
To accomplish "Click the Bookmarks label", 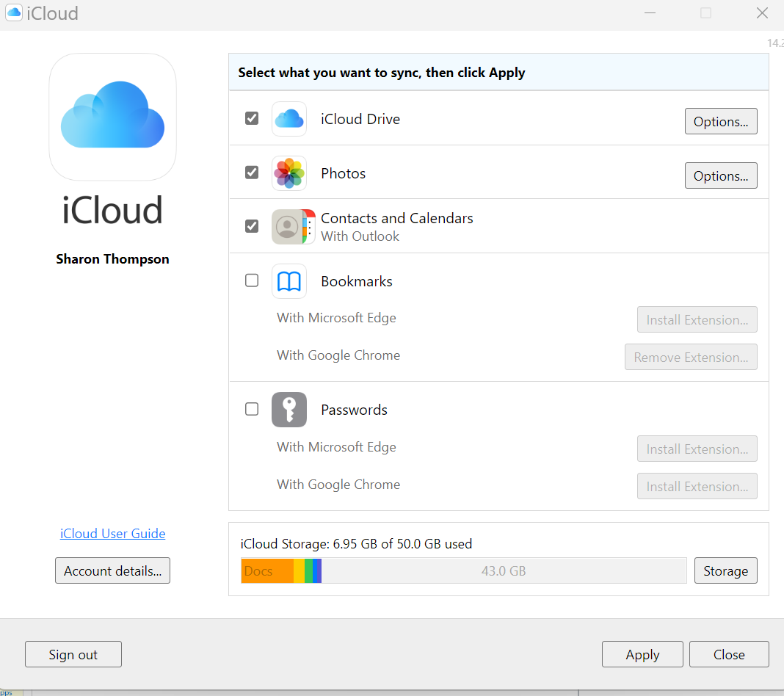I will pos(357,281).
